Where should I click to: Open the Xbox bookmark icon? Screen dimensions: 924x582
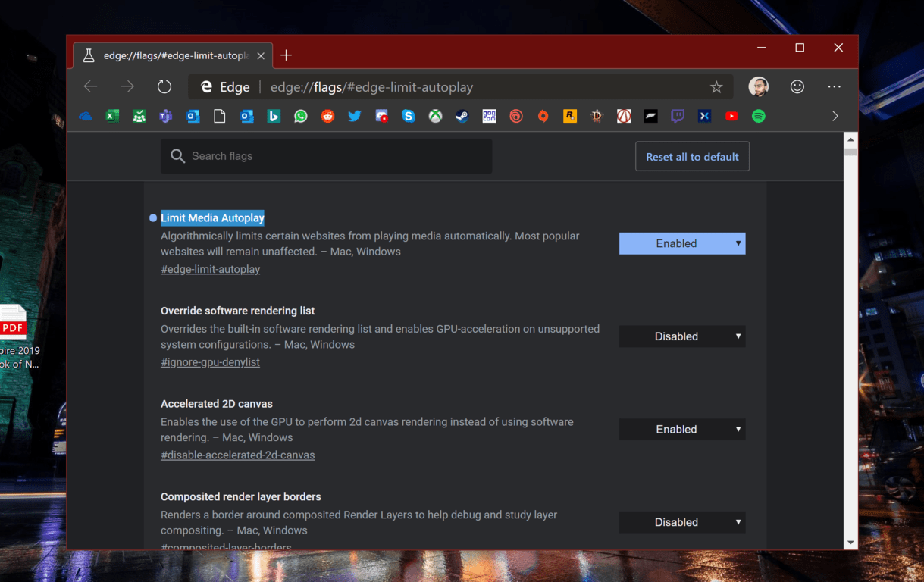(x=435, y=116)
